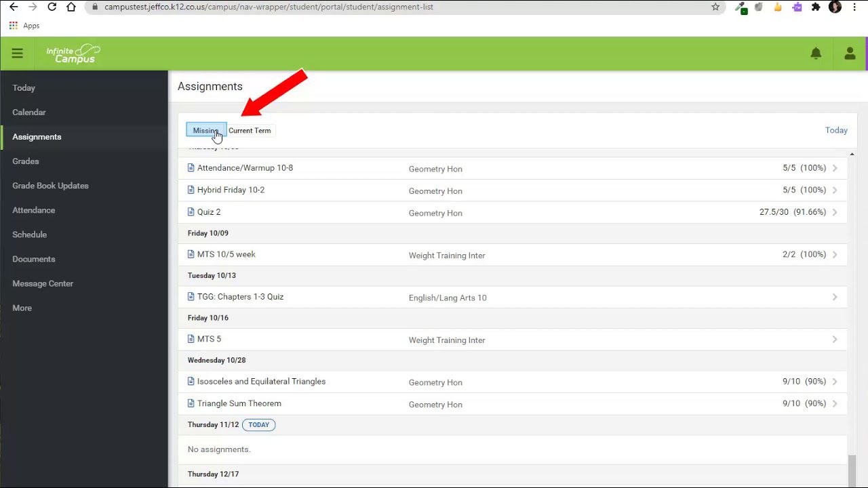Click the English/Lang Arts 10 course label
This screenshot has height=488, width=868.
(448, 298)
